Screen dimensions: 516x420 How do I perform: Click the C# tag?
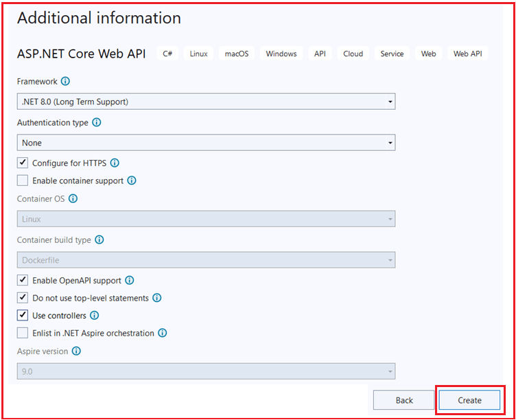(167, 54)
